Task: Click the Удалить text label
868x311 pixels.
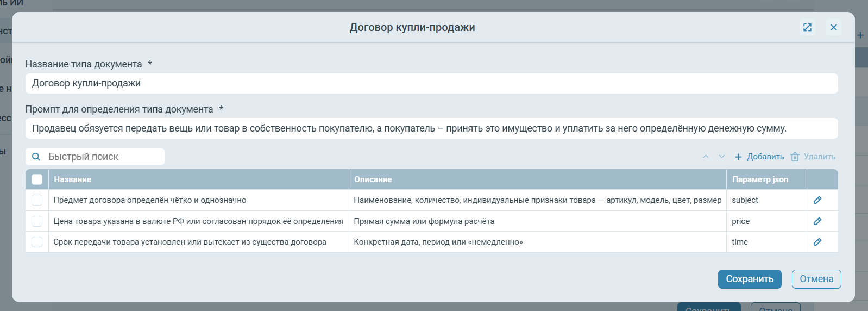Action: 820,157
